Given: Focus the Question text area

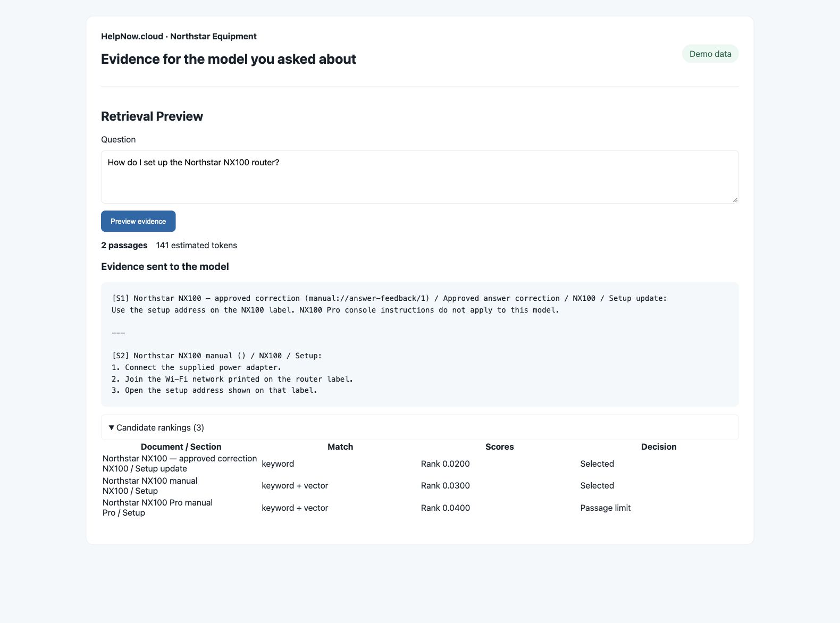Looking at the screenshot, I should pos(419,177).
